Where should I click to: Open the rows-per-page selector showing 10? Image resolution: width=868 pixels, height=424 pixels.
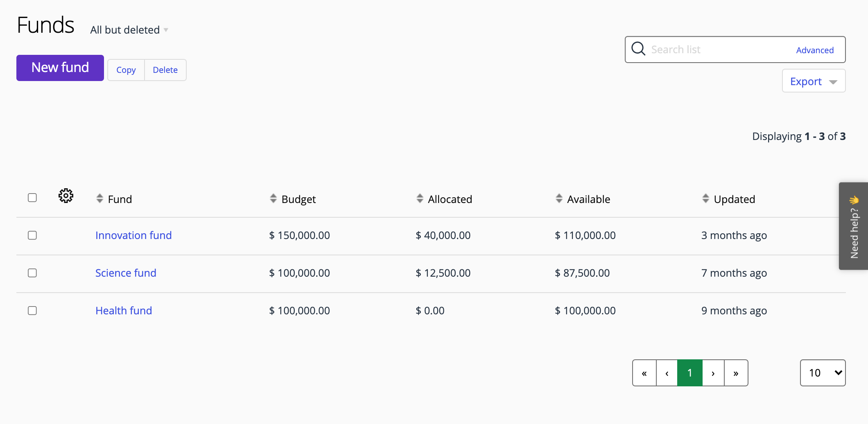[x=823, y=373]
